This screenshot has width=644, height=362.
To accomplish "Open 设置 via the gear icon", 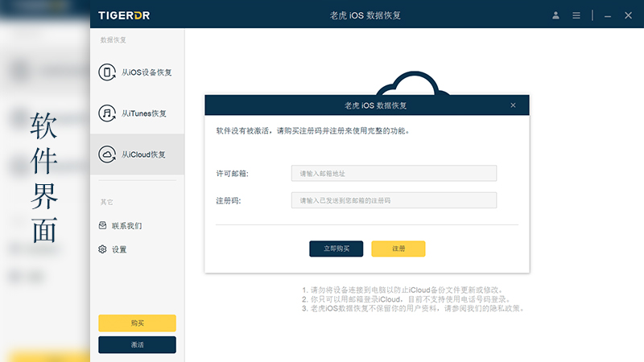I will 102,249.
